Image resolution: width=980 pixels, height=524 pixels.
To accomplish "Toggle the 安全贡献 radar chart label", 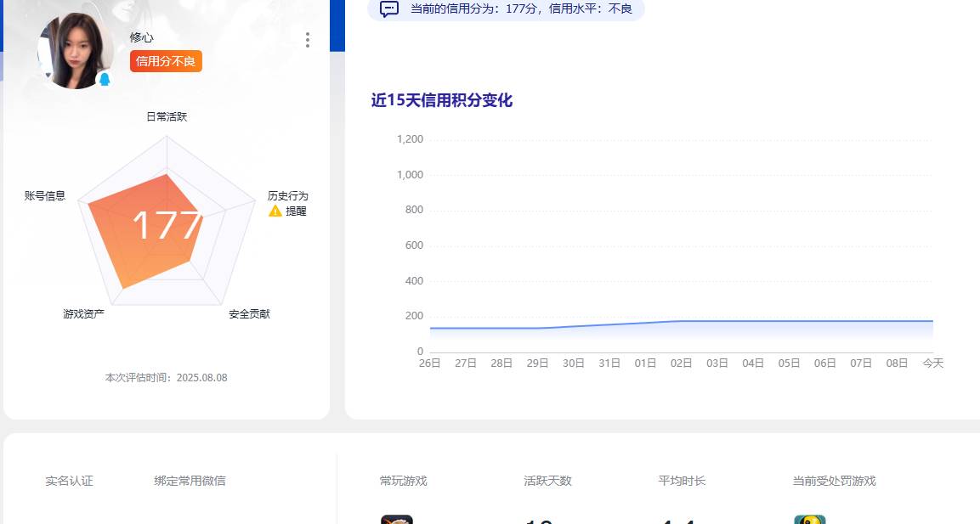I will pos(248,313).
